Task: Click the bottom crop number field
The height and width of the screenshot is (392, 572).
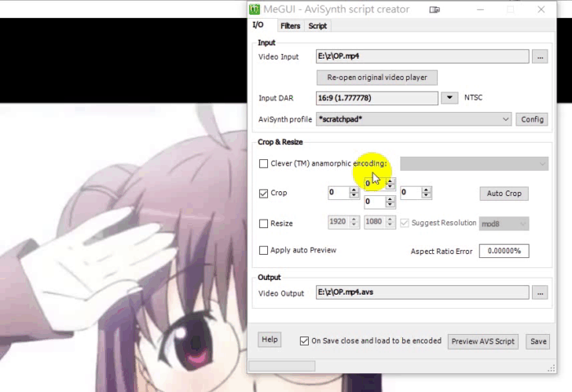Action: tap(375, 202)
